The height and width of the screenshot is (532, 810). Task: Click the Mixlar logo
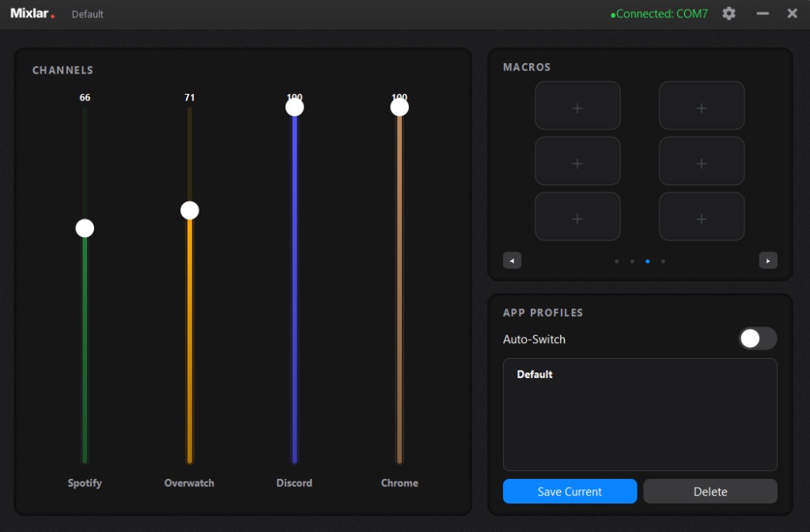(30, 13)
